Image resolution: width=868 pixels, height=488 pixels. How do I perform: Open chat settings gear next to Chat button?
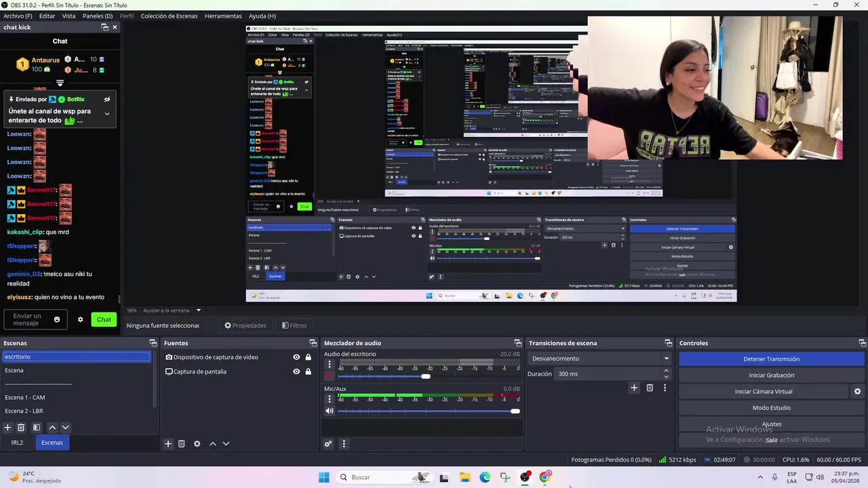(80, 319)
